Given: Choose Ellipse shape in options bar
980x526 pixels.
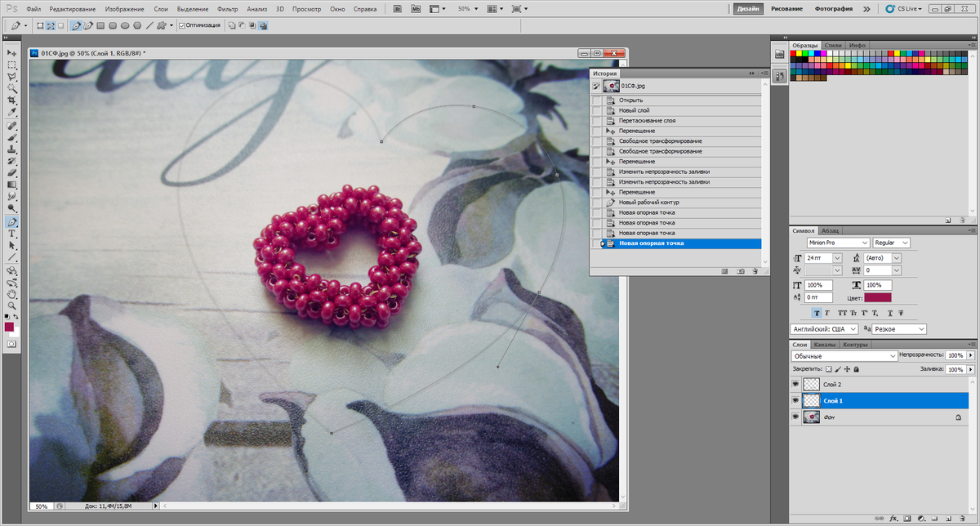Looking at the screenshot, I should (x=125, y=25).
